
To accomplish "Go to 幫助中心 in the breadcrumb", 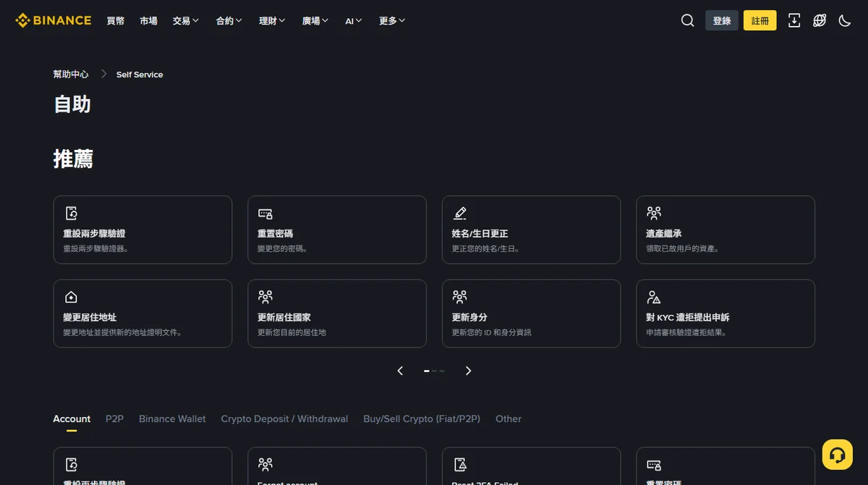I will tap(71, 74).
